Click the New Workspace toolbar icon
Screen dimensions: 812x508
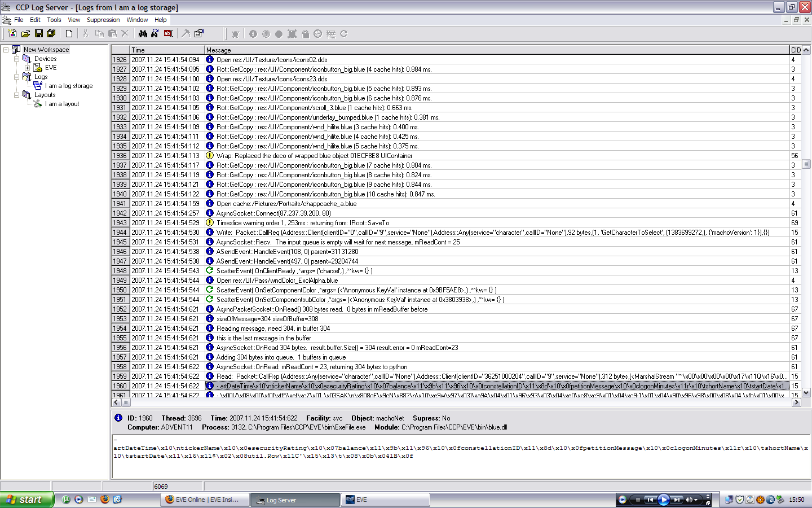tap(12, 34)
